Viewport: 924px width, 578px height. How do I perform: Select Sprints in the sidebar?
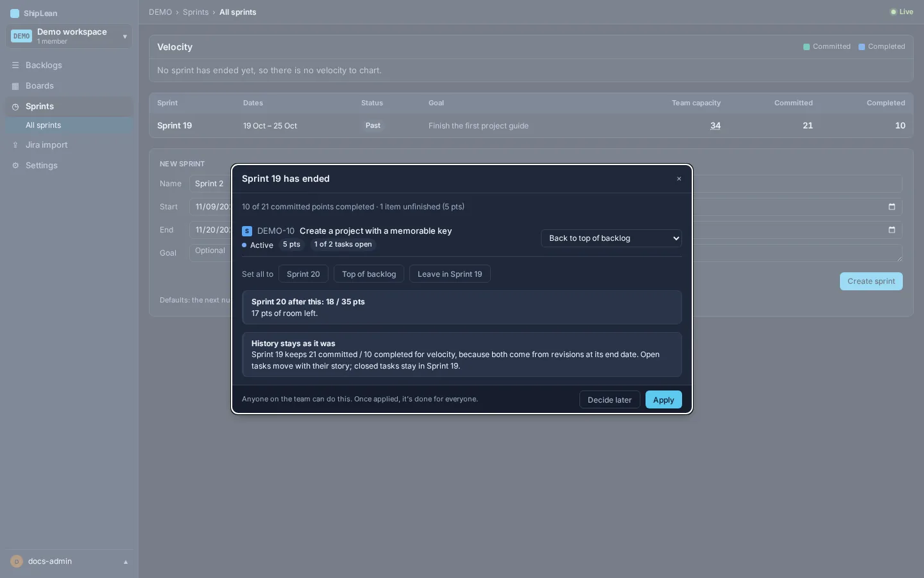[x=69, y=107]
